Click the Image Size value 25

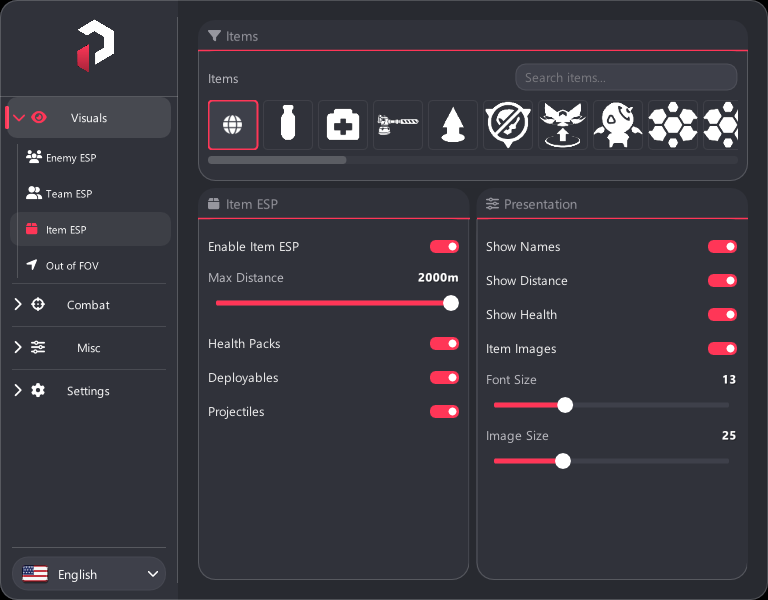coord(729,435)
